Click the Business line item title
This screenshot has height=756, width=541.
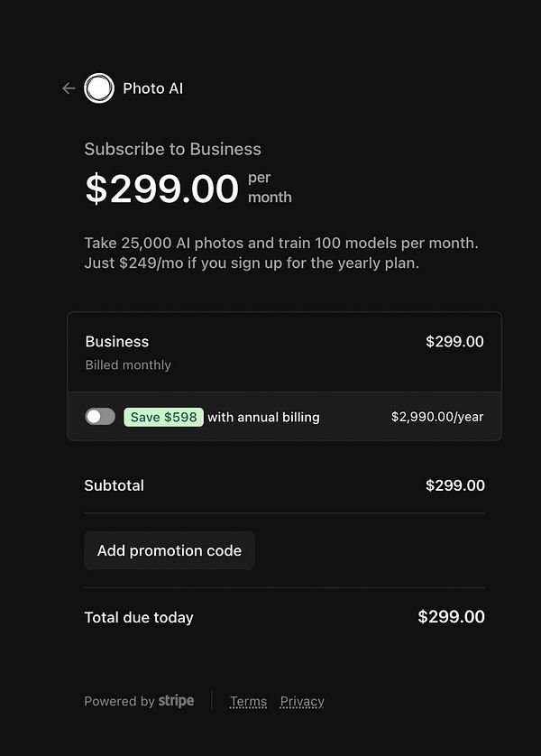(117, 342)
